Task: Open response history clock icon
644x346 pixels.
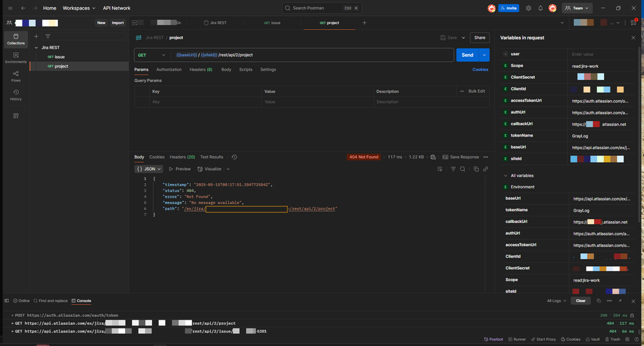Action: pyautogui.click(x=234, y=157)
